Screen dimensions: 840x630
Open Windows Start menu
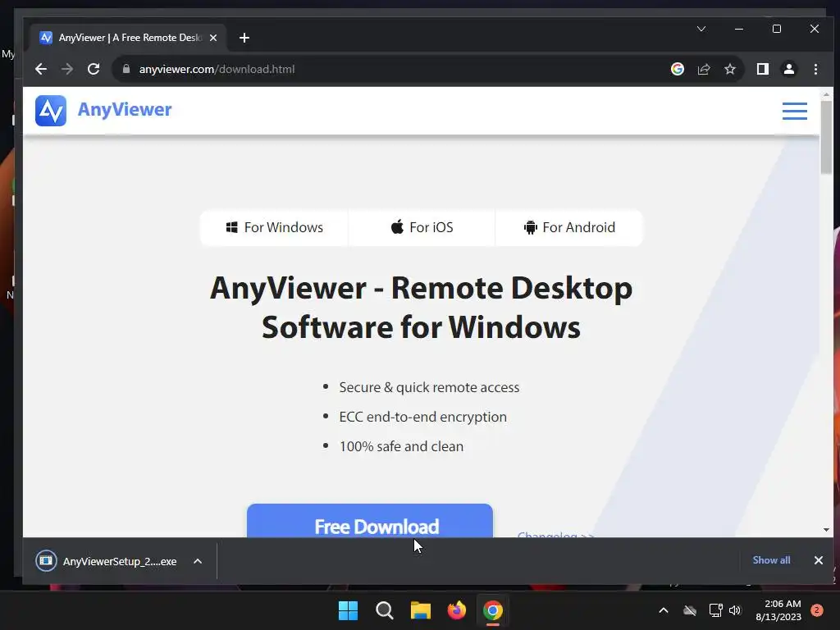pyautogui.click(x=348, y=610)
